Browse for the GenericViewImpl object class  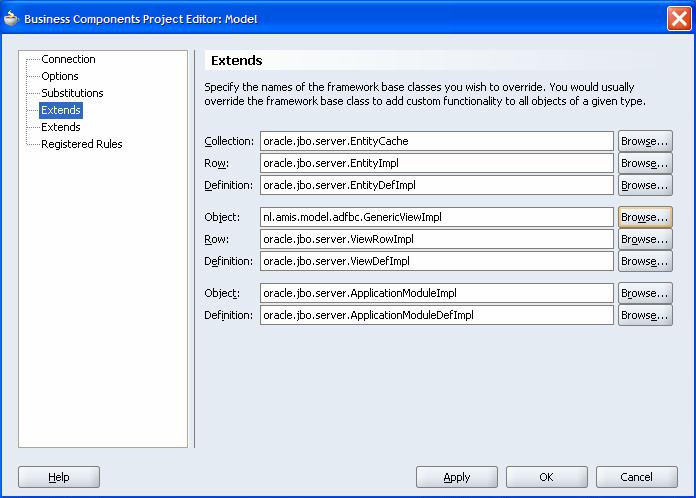(x=645, y=217)
